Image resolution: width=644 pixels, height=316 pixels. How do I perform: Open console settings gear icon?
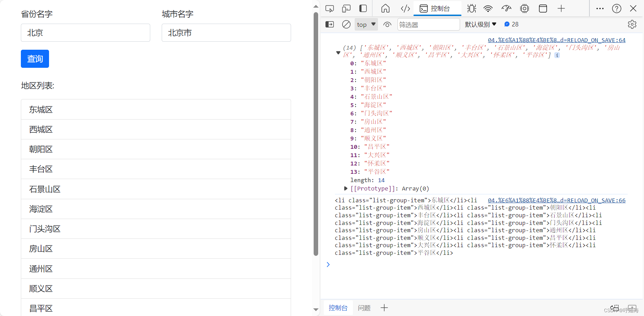(x=632, y=24)
